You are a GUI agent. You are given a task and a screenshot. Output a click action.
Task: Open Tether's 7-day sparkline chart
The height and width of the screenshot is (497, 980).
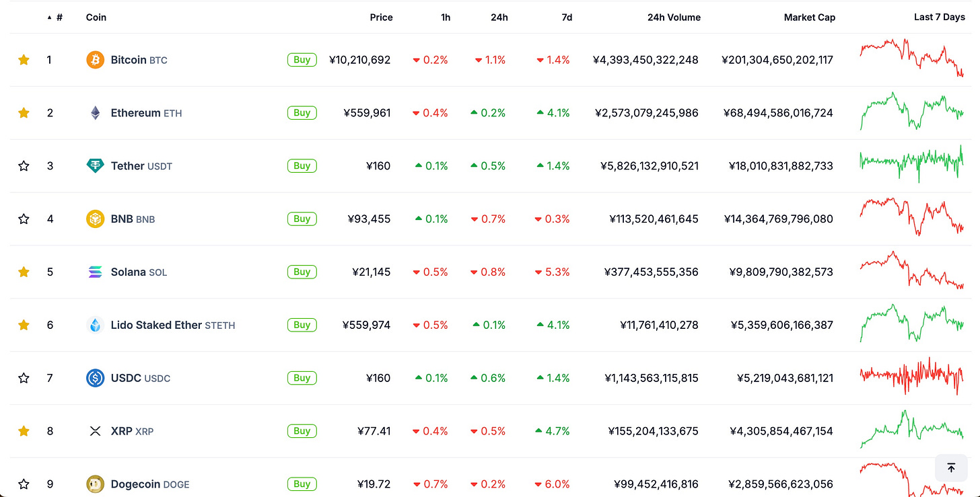coord(912,163)
